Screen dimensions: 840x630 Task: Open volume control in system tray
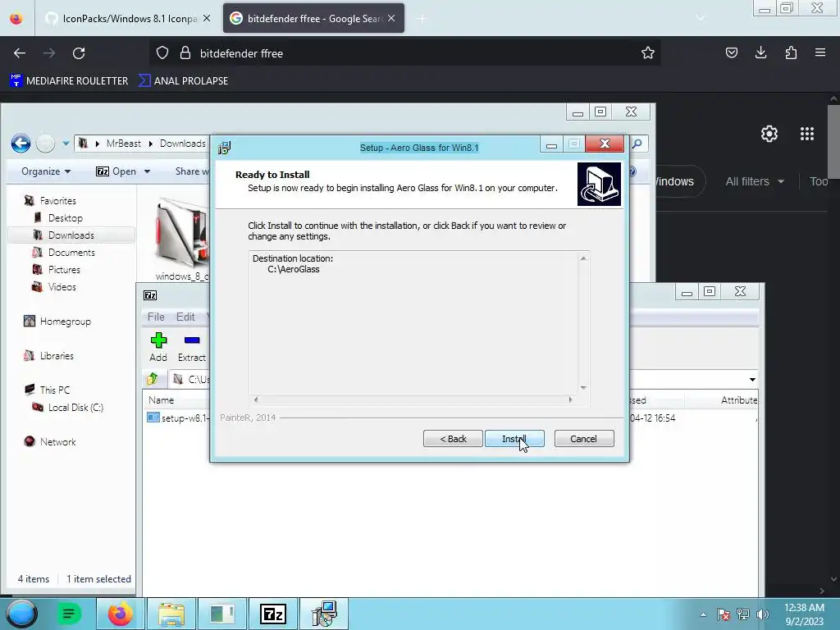pyautogui.click(x=762, y=614)
